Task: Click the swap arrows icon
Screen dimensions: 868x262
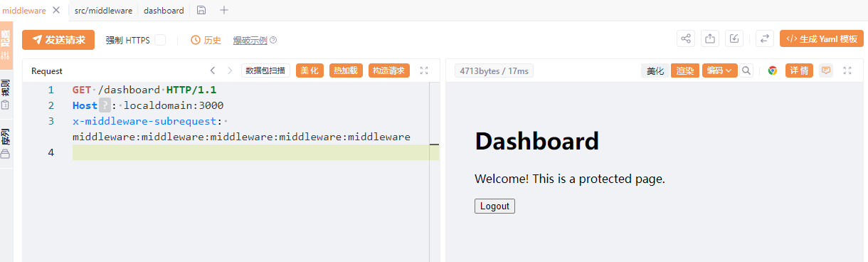Action: [x=765, y=39]
